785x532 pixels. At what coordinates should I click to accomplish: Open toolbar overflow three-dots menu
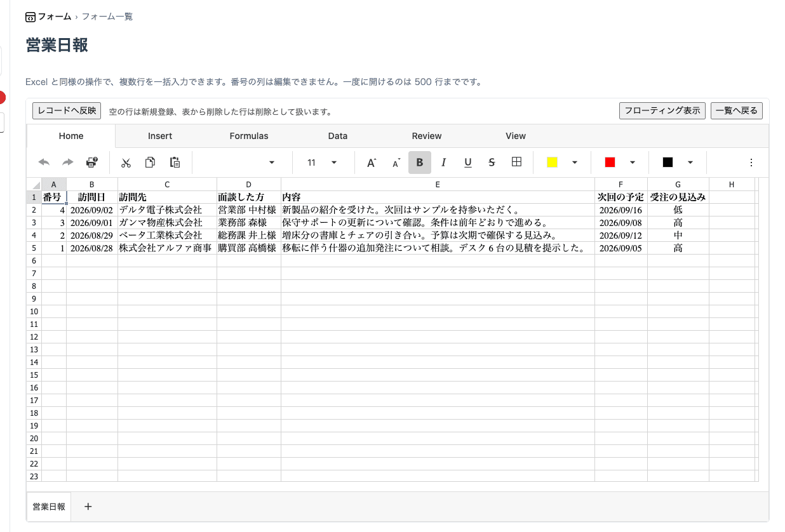coord(751,163)
